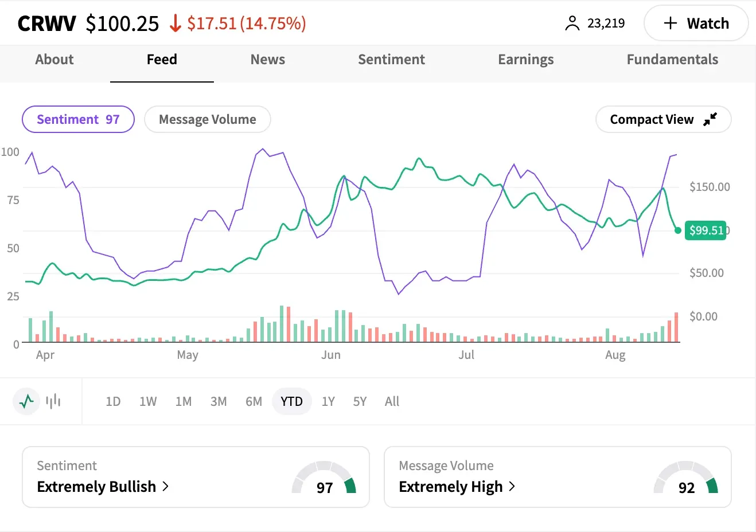Click the Compact View collapse arrows icon
Viewport: 756px width, 532px height.
point(710,119)
